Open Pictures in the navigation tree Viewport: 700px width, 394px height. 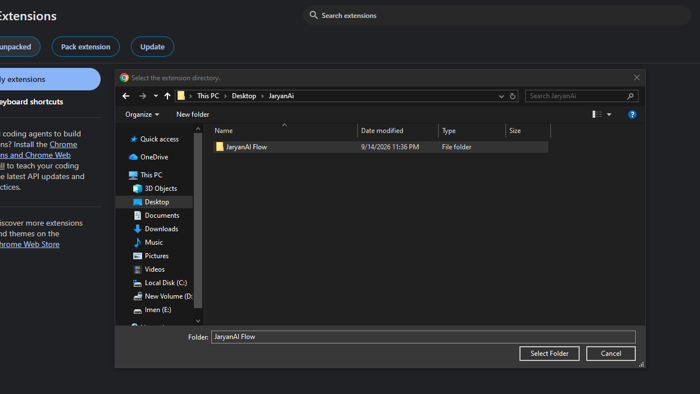(x=151, y=256)
